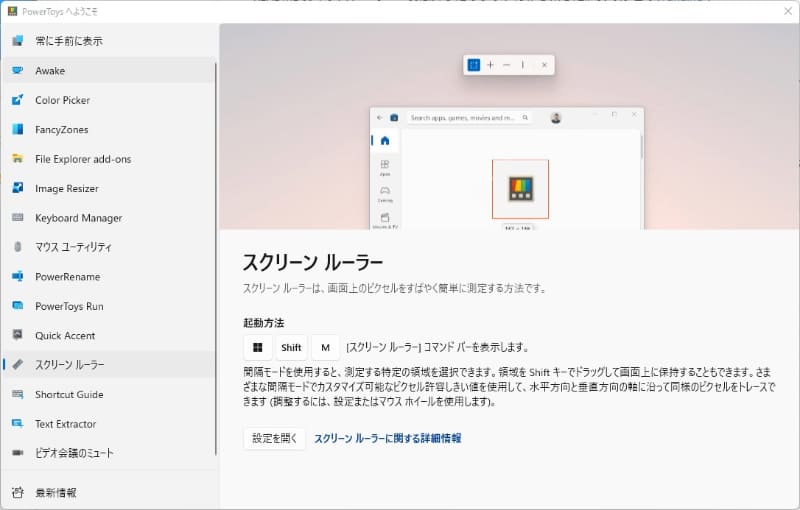The image size is (800, 510).
Task: Click the Screen Ruler (スクリーン ルーラー) ruler icon
Action: click(x=17, y=365)
